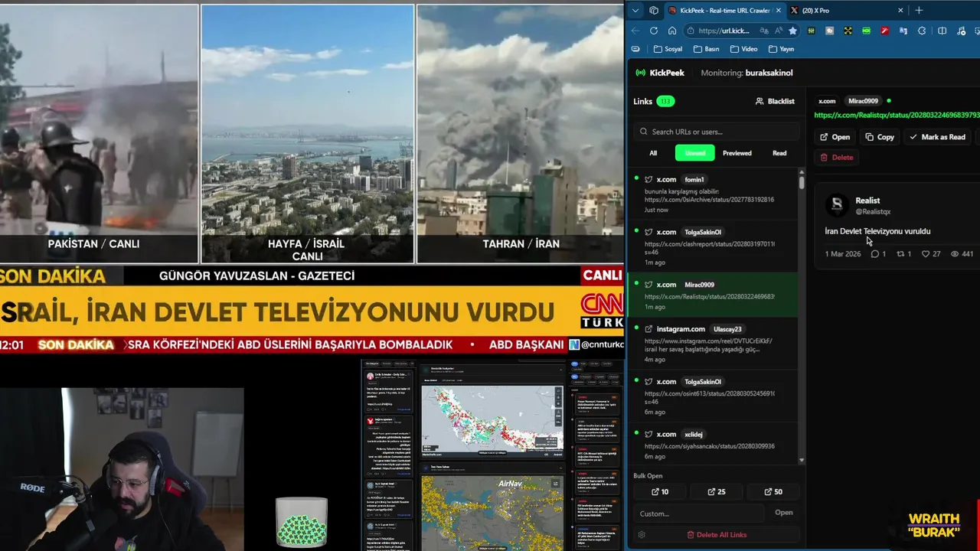Click the Links count badge 133
Screen dimensions: 980x551
[x=665, y=101]
